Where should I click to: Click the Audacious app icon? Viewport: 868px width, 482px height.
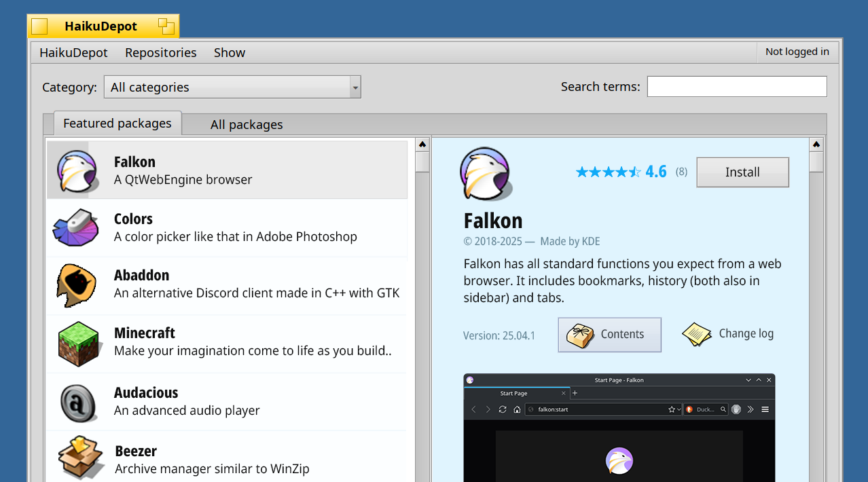coord(79,402)
